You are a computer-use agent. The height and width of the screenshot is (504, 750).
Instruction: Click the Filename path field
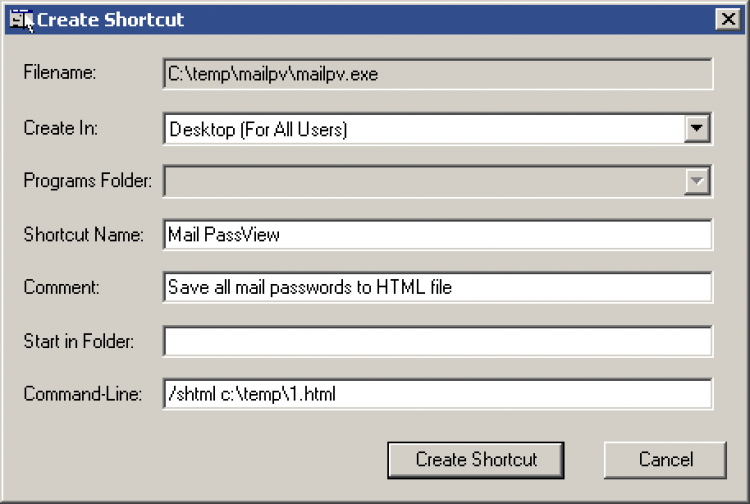[x=437, y=74]
